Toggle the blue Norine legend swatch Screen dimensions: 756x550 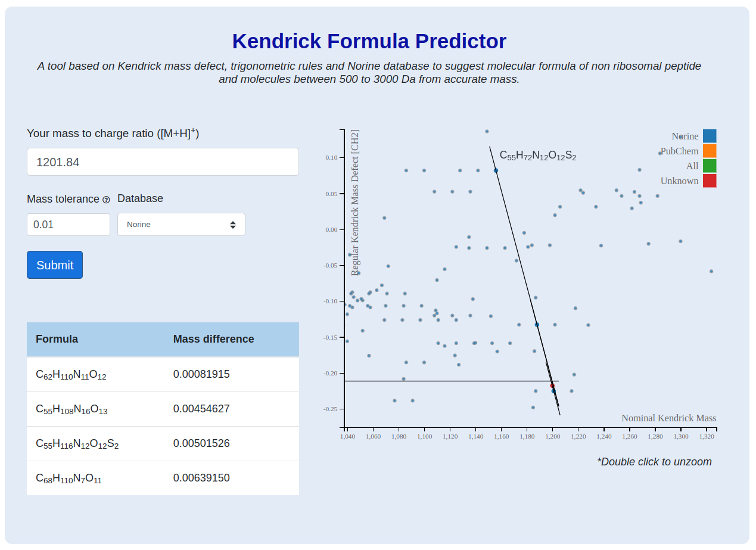pos(710,136)
